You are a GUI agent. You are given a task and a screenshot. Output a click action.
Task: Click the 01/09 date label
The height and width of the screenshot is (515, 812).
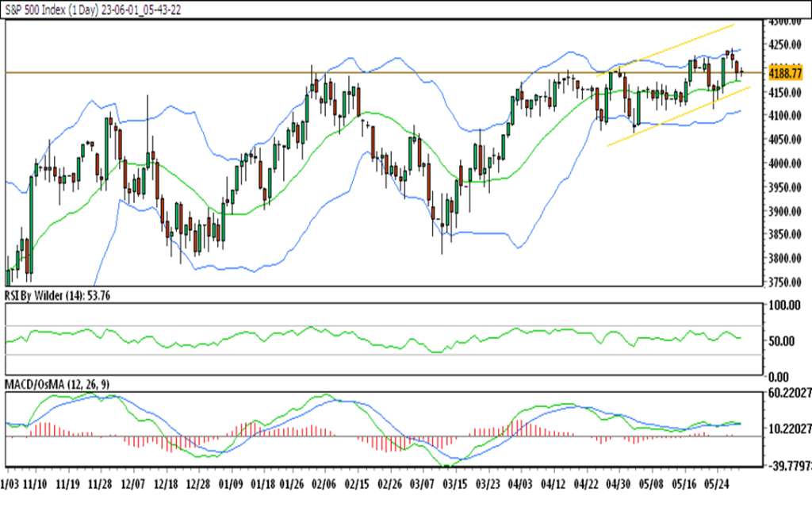[x=231, y=484]
